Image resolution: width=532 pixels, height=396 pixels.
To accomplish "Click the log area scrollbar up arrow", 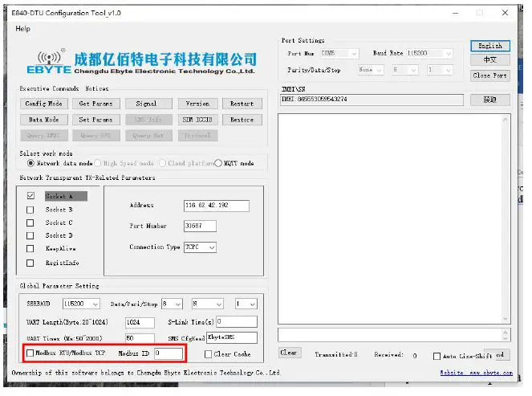I will tap(506, 120).
